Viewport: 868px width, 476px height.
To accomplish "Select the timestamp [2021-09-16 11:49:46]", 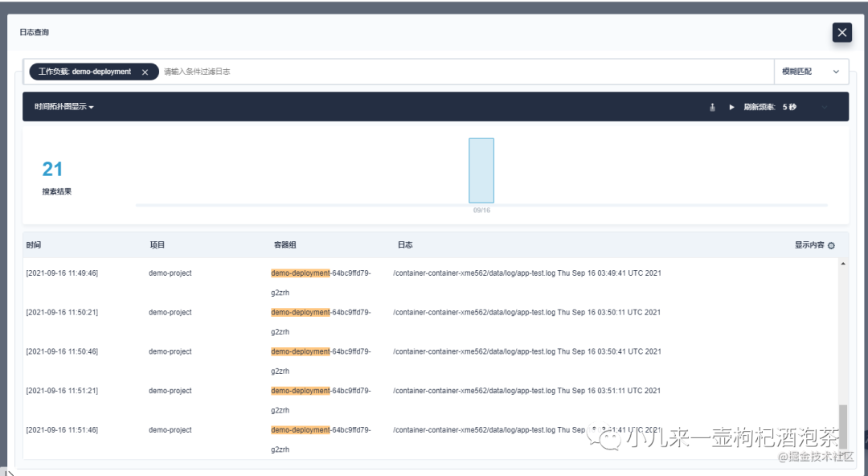I will [x=62, y=273].
